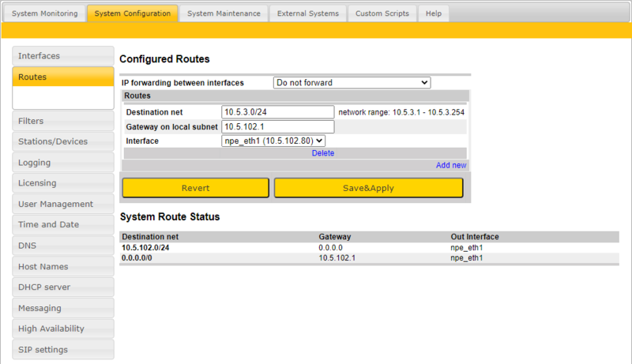Open Stations/Devices sidebar section
Screen dimensions: 632x364
[63, 141]
